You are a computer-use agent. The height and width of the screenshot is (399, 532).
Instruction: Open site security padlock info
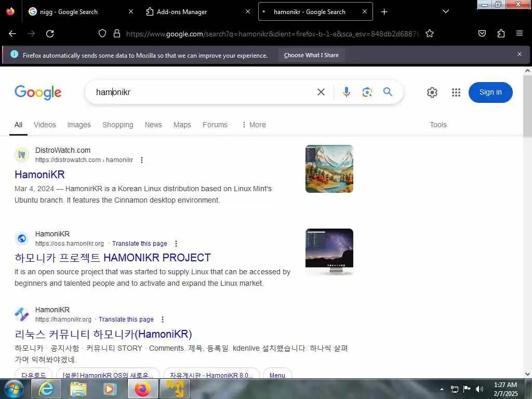point(117,33)
